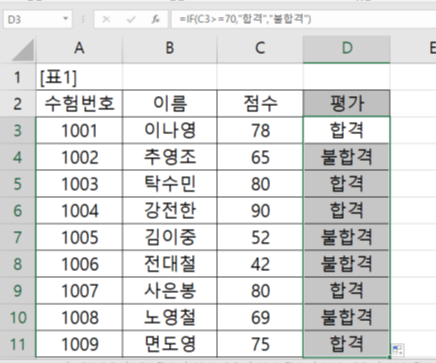Select the cell with 1004
The image size is (436, 363).
(79, 210)
